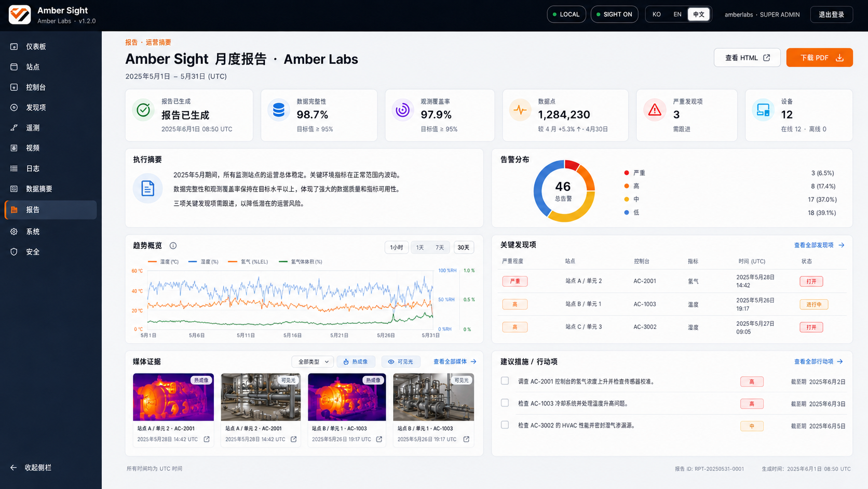Collapse the sidebar with 收起侧栏
This screenshot has width=868, height=489.
click(x=31, y=468)
